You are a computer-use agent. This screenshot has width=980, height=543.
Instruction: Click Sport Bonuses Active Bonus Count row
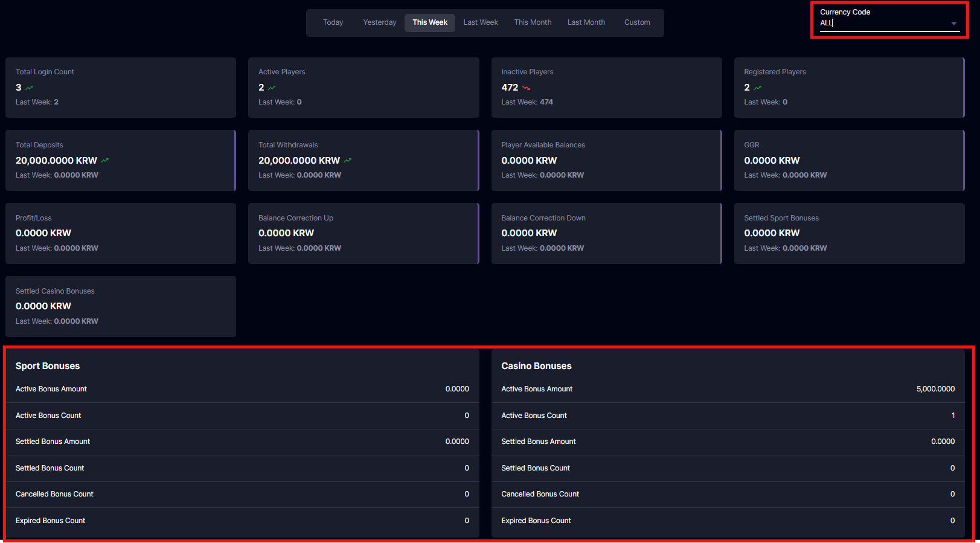242,416
